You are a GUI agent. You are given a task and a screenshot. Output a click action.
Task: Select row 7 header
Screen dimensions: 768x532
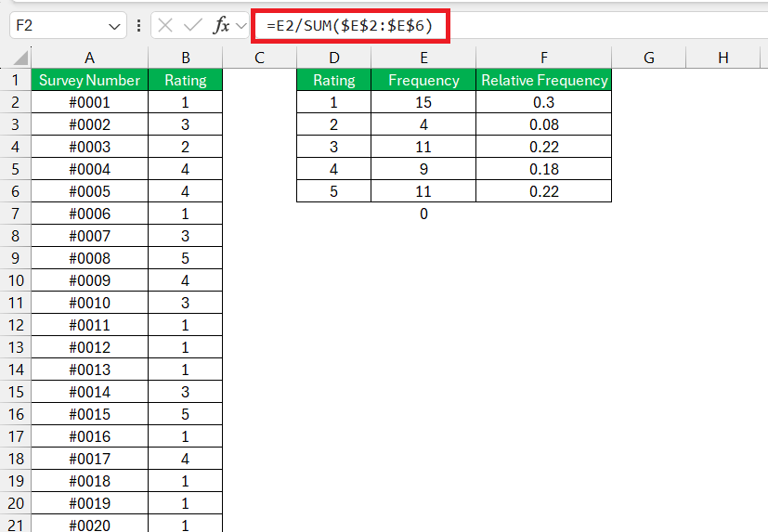coord(15,214)
